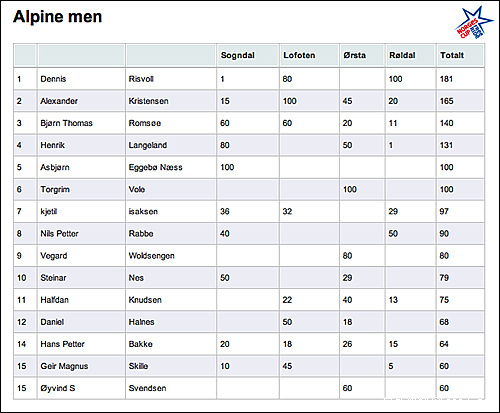
Task: Select the surname Eggebø Næss
Action: click(x=155, y=167)
